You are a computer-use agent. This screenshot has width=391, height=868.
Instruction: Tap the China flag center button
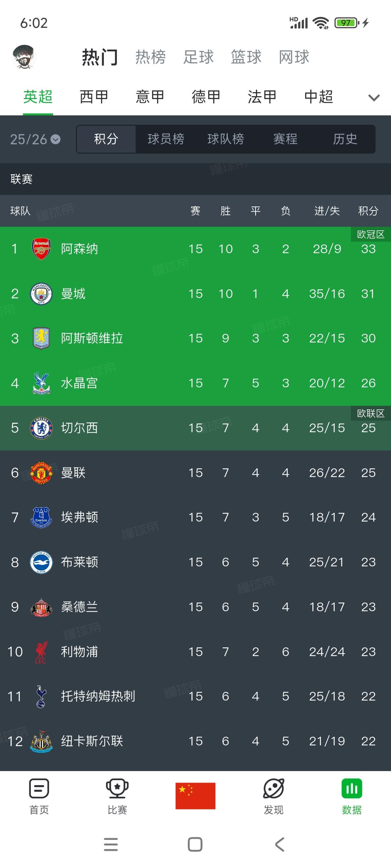[x=195, y=796]
